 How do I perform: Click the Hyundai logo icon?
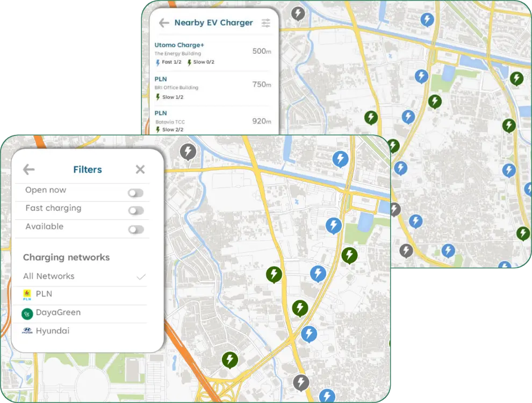click(27, 331)
